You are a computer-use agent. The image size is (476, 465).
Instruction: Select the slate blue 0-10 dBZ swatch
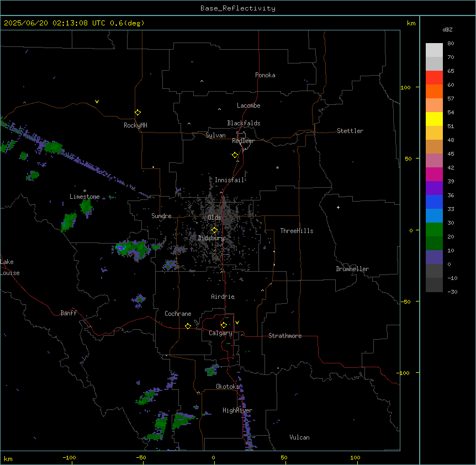click(434, 257)
